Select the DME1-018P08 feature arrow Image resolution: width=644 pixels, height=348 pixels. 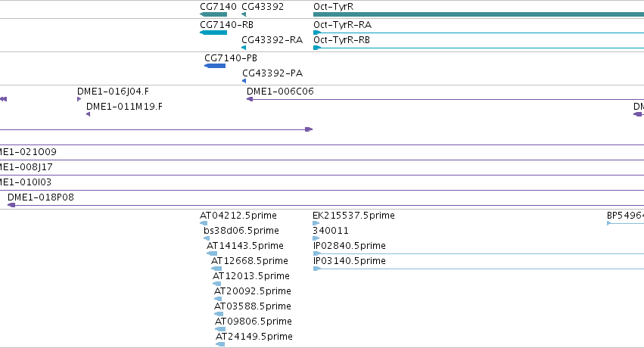pos(11,205)
